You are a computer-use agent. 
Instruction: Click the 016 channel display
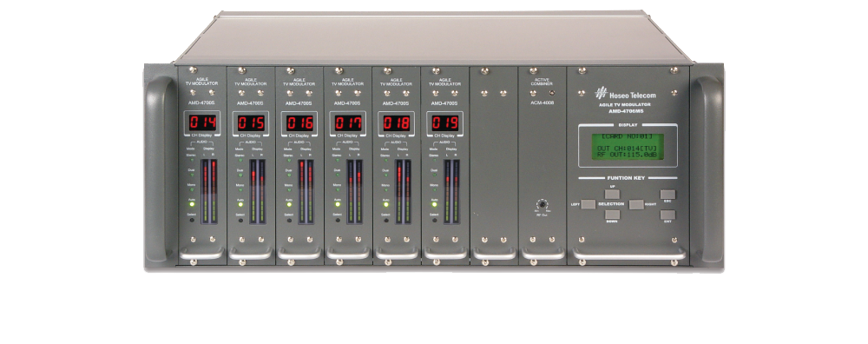299,122
